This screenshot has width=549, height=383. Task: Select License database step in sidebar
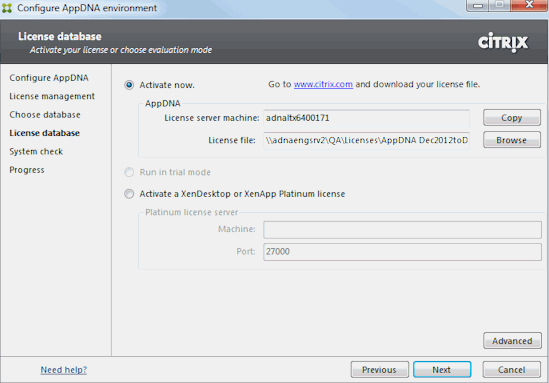point(44,133)
